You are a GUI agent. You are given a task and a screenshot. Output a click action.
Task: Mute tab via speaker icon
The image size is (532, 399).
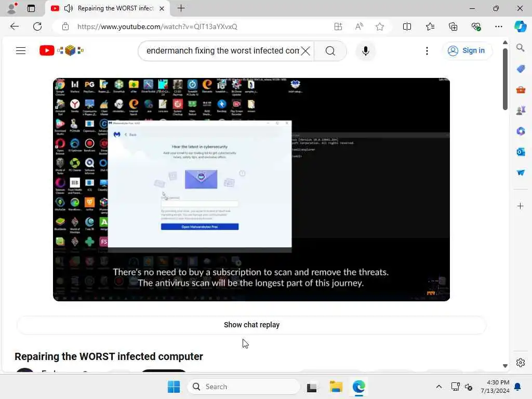[68, 8]
